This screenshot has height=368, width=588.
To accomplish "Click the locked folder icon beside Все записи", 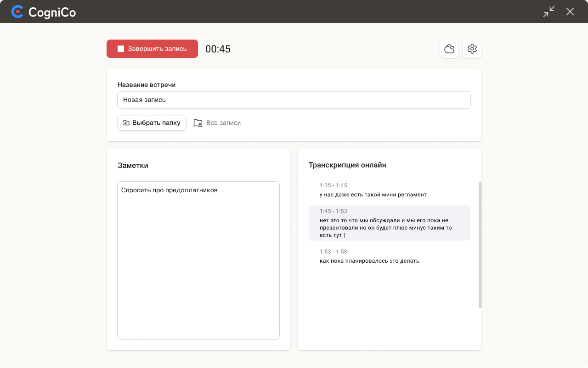I will (198, 123).
